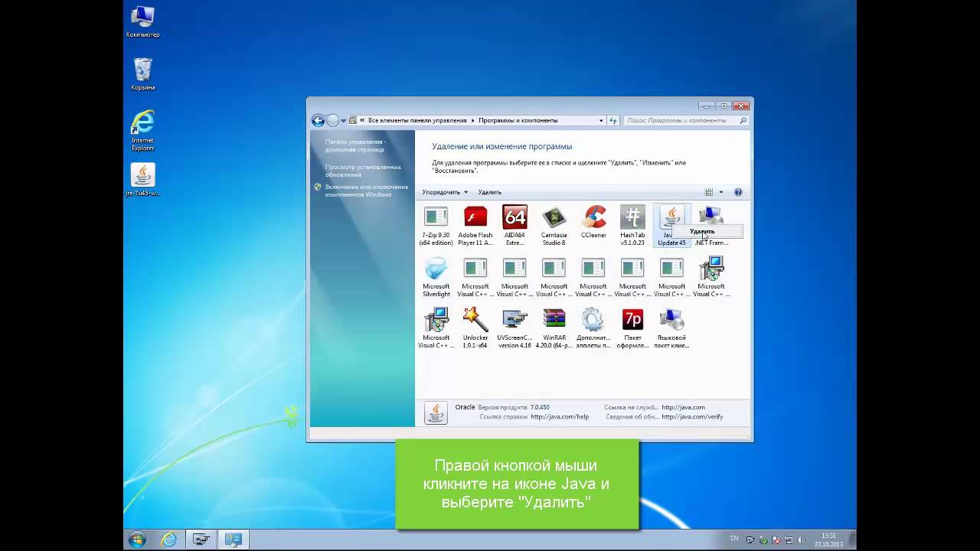
Task: Click the Java icon in the details pane
Action: (436, 412)
